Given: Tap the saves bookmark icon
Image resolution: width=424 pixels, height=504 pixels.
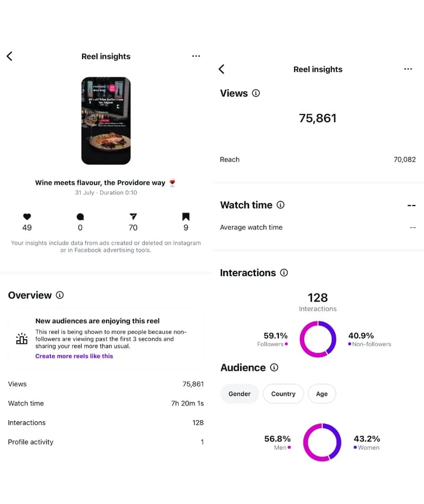Looking at the screenshot, I should 185,216.
